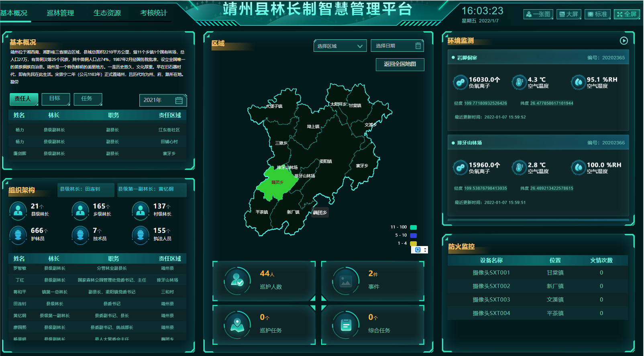Click the 县级林长 person icon
The height and width of the screenshot is (356, 644).
(x=18, y=210)
